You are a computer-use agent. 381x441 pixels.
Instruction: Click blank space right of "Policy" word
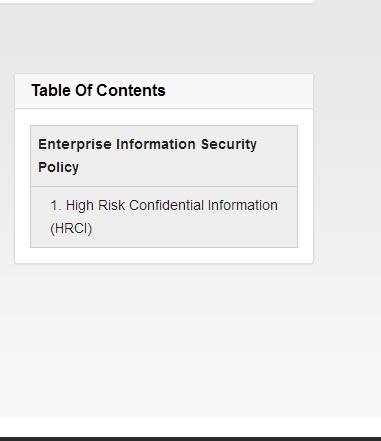(187, 167)
